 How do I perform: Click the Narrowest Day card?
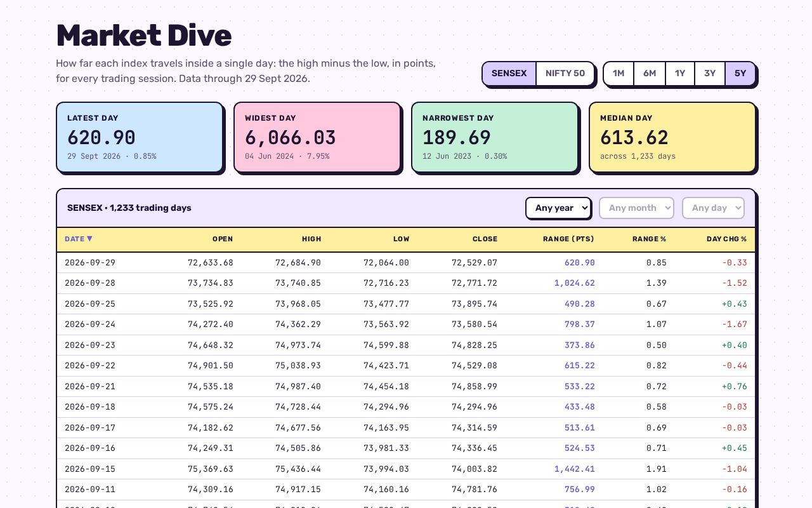[495, 137]
